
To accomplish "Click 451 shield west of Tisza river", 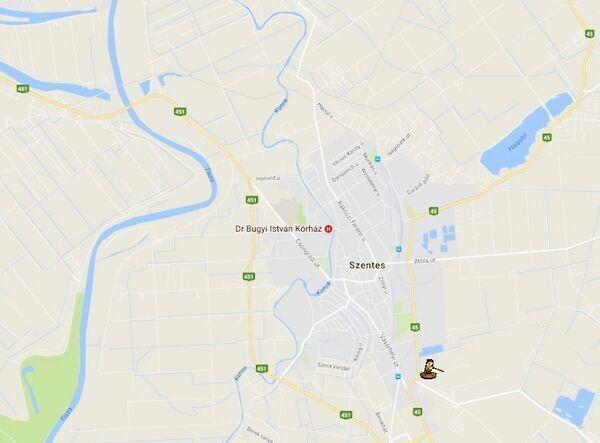I will tap(23, 89).
